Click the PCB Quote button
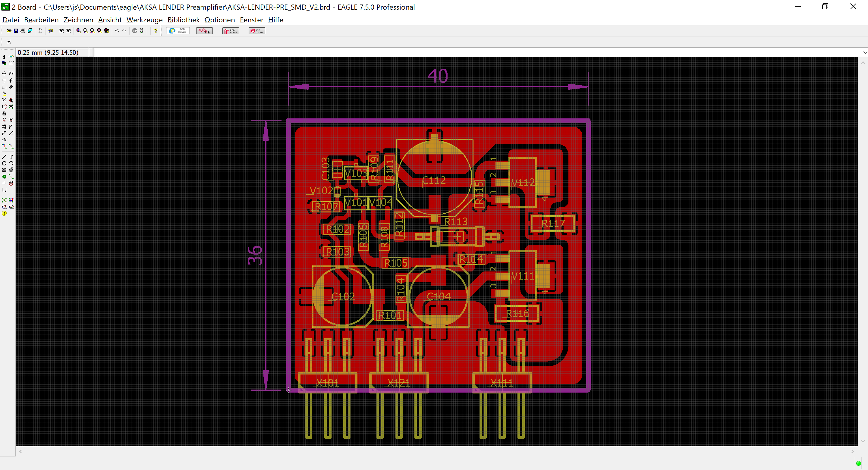 pyautogui.click(x=231, y=31)
